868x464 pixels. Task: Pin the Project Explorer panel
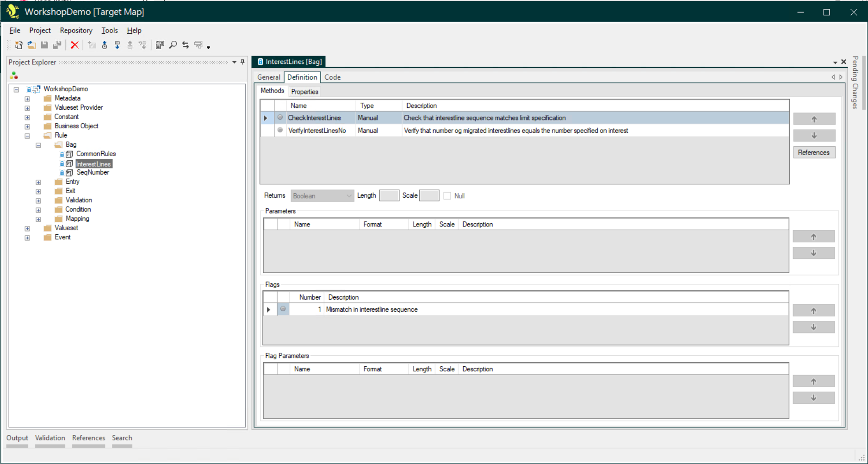242,62
